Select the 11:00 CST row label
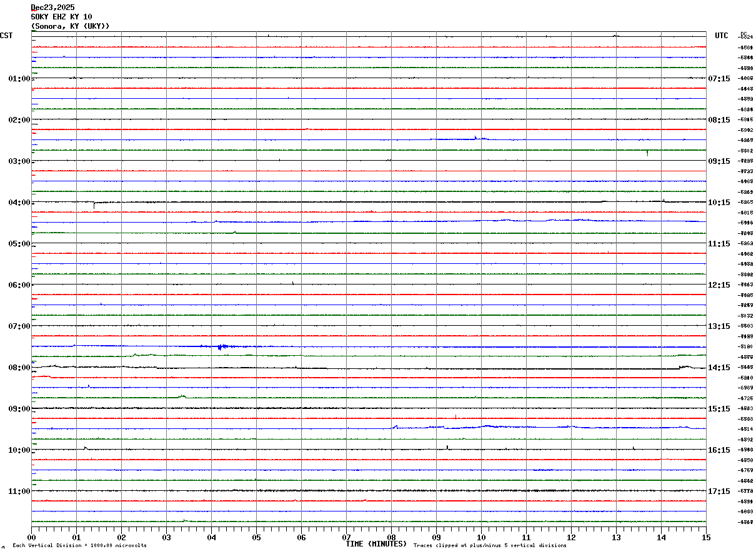Screen dimensions: 756x554 click(x=19, y=491)
